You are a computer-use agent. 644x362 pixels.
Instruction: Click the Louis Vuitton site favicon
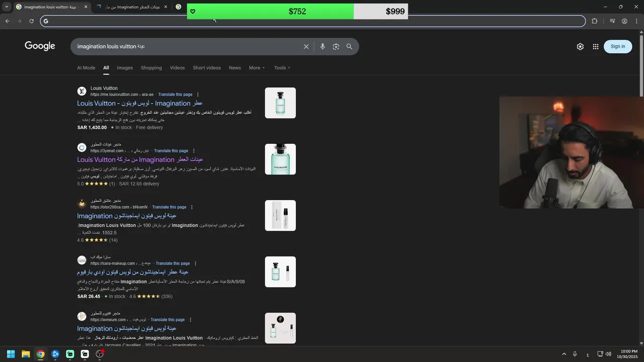(82, 91)
